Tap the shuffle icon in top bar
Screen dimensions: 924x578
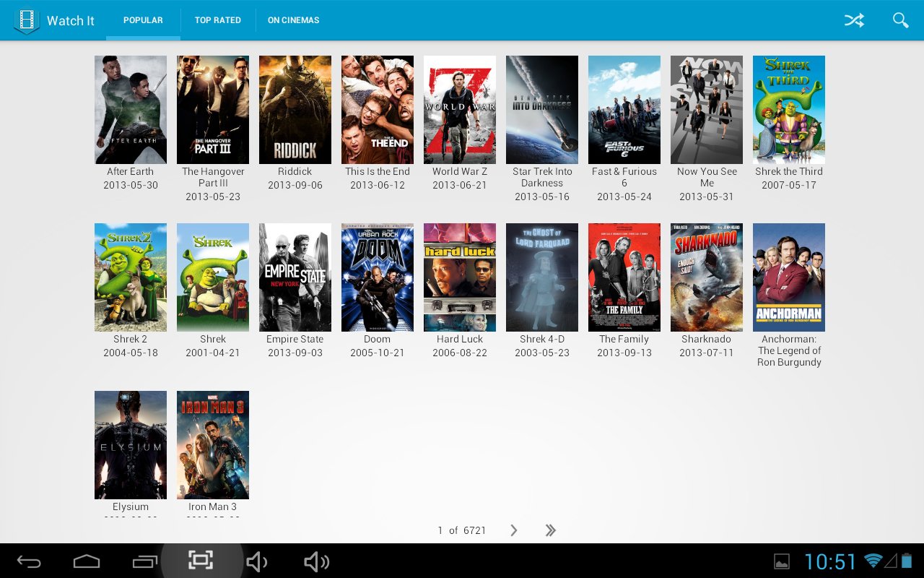tap(854, 20)
